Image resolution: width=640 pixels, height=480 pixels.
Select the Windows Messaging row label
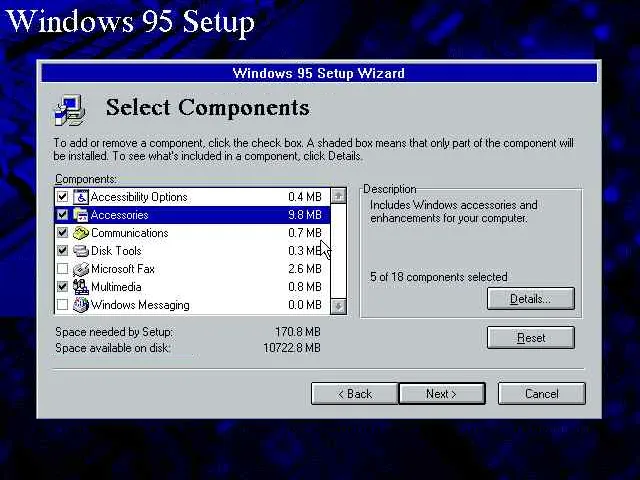coord(140,305)
